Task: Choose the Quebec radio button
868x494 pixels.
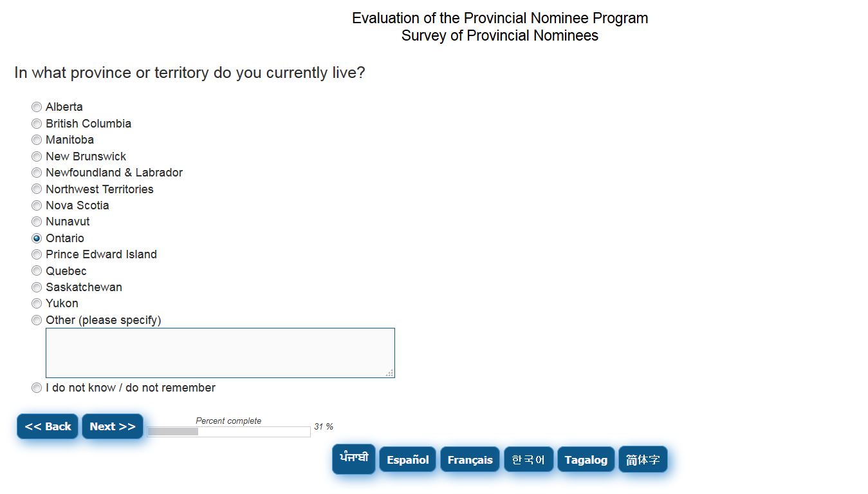Action: click(37, 271)
